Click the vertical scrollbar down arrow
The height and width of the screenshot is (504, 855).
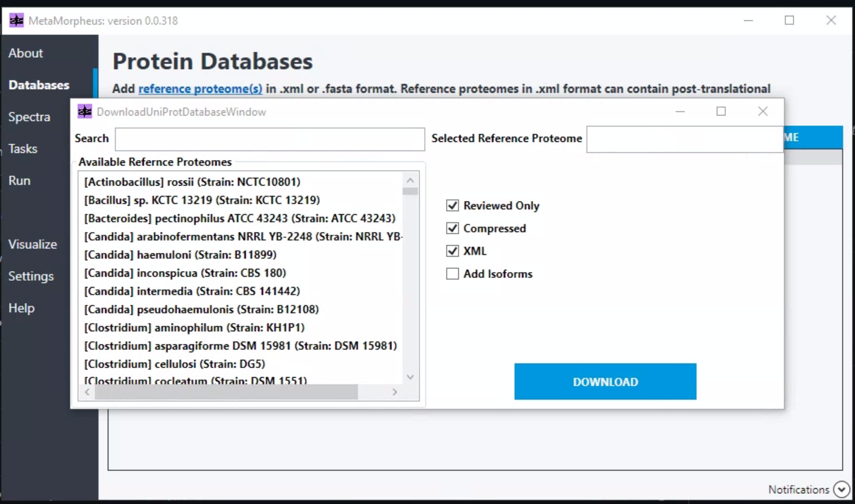point(411,377)
